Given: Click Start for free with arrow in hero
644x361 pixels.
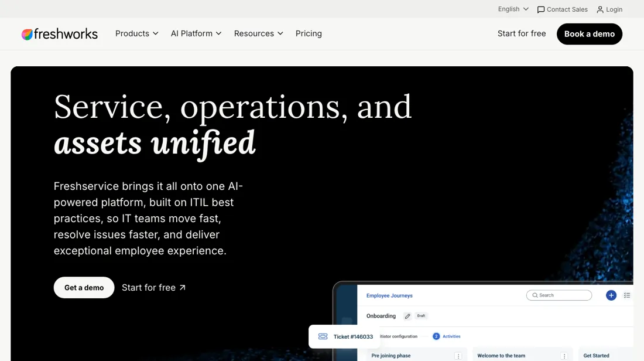Looking at the screenshot, I should (x=153, y=288).
